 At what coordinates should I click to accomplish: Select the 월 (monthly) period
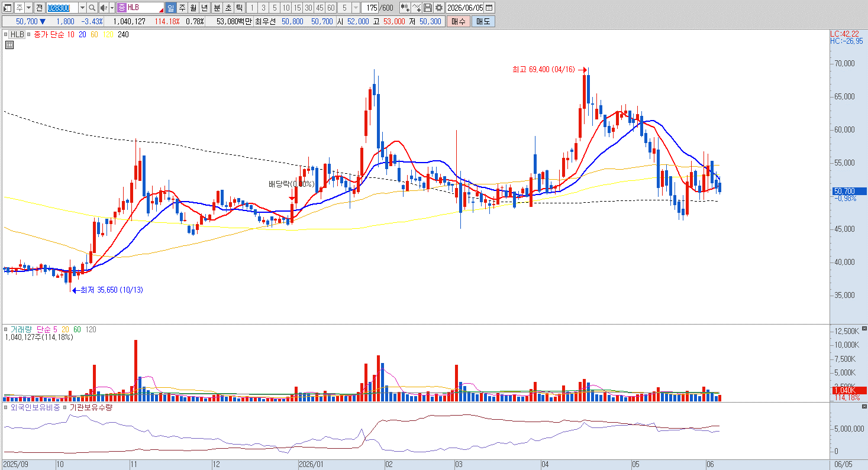pyautogui.click(x=193, y=8)
